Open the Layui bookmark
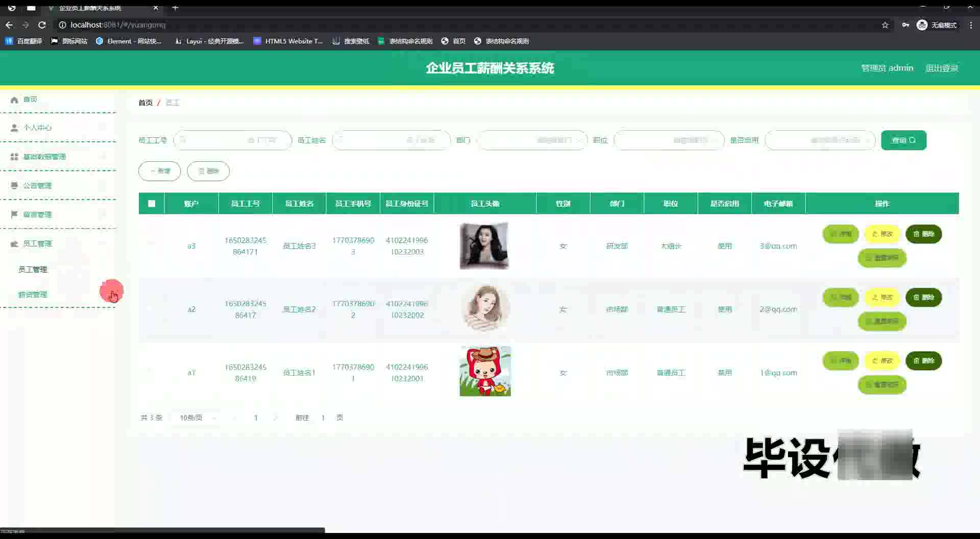980x539 pixels. click(209, 41)
